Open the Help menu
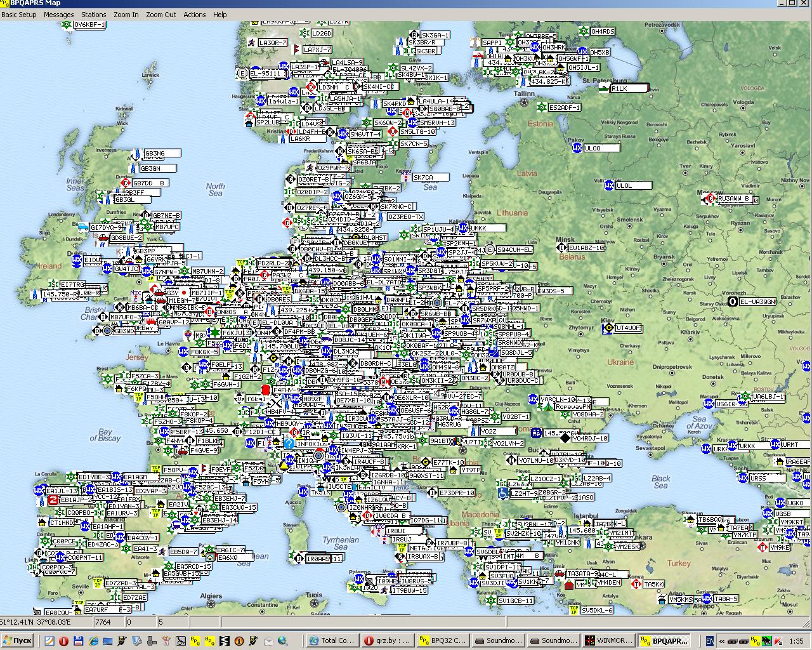The width and height of the screenshot is (812, 650). [x=219, y=15]
